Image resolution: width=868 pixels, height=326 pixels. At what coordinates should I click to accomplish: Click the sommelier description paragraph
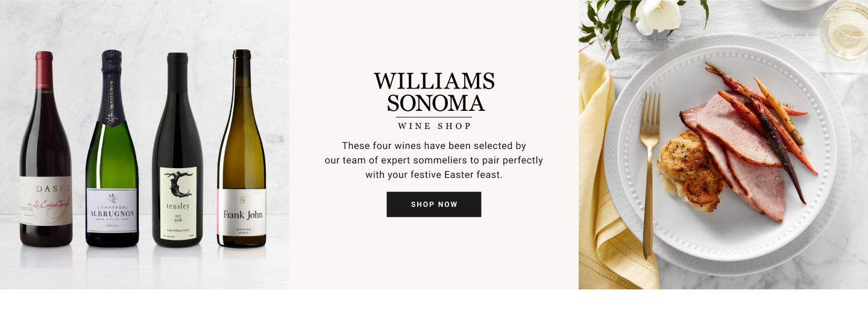point(434,160)
